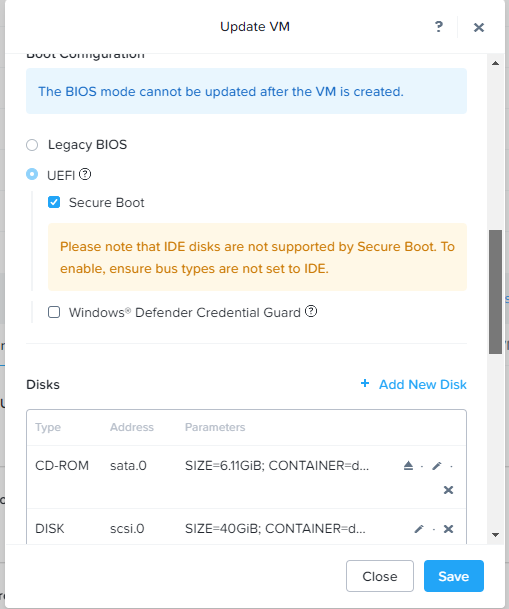509x609 pixels.
Task: Click the dialog scrollbar thumb
Action: point(495,292)
